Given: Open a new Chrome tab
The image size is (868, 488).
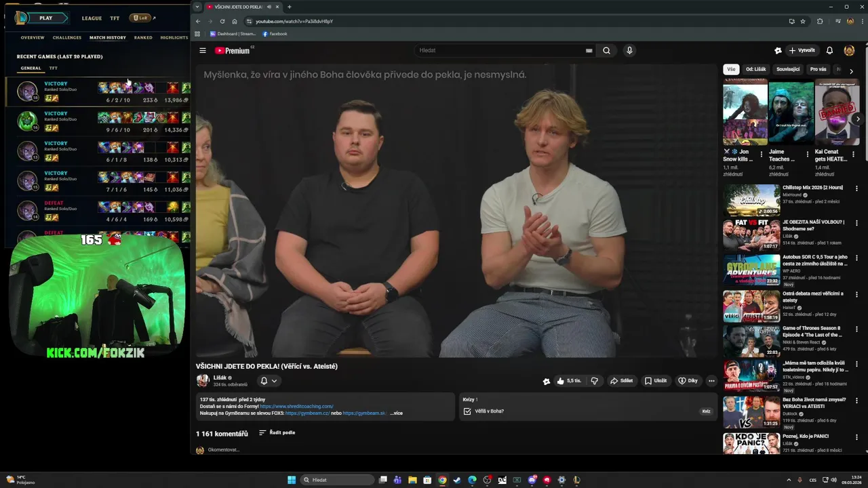Looking at the screenshot, I should coord(290,7).
